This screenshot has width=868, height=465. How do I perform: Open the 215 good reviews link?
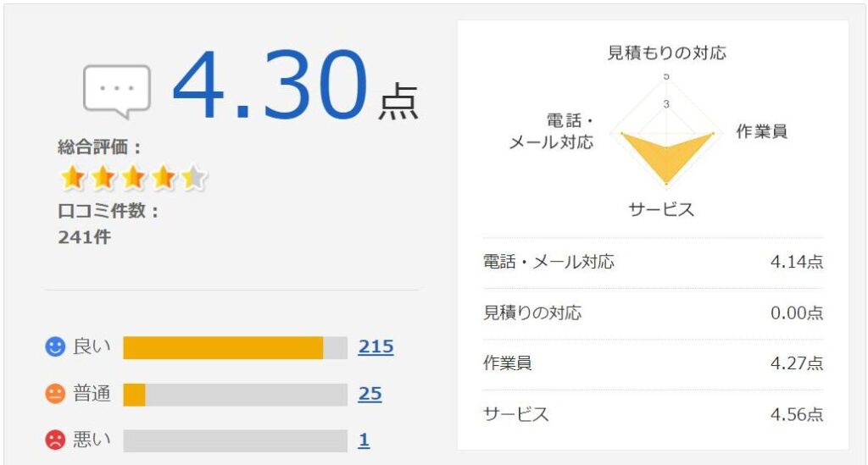click(x=376, y=346)
